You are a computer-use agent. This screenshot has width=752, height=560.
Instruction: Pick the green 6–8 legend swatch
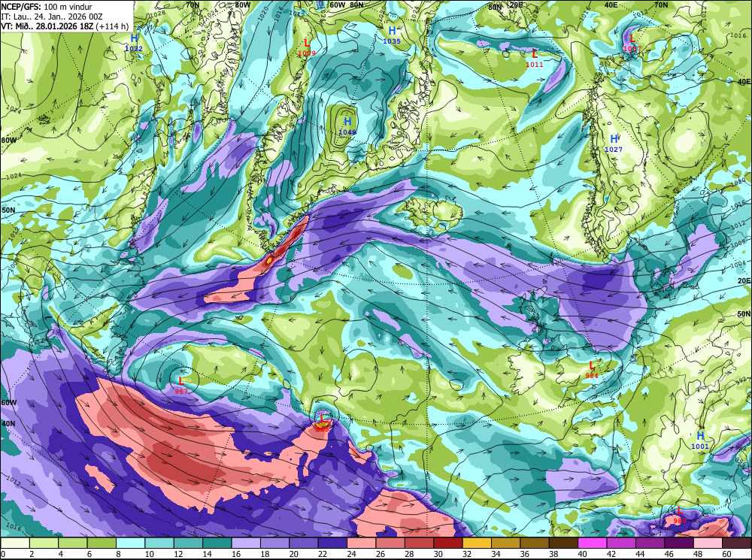click(x=102, y=543)
